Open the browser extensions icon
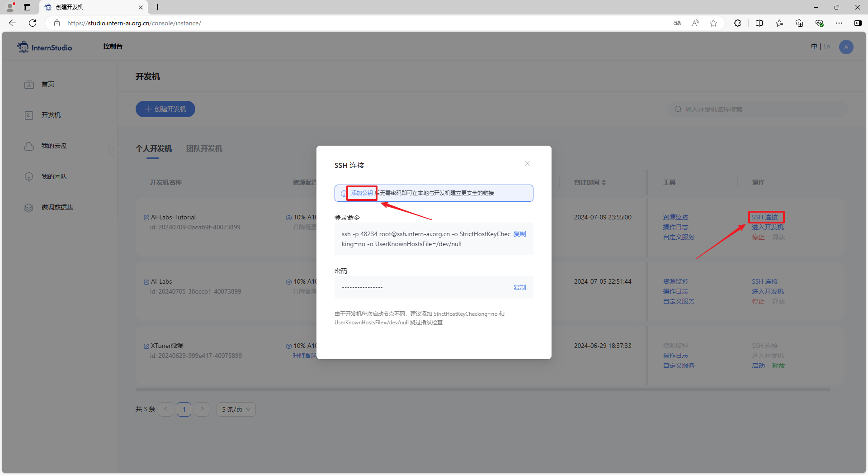This screenshot has width=868, height=475. click(737, 23)
